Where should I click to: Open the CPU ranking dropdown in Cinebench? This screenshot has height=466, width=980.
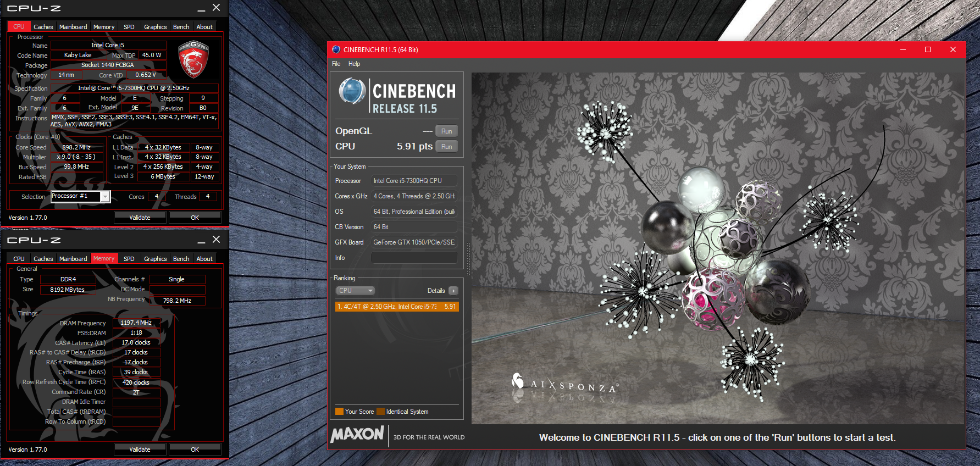[355, 291]
